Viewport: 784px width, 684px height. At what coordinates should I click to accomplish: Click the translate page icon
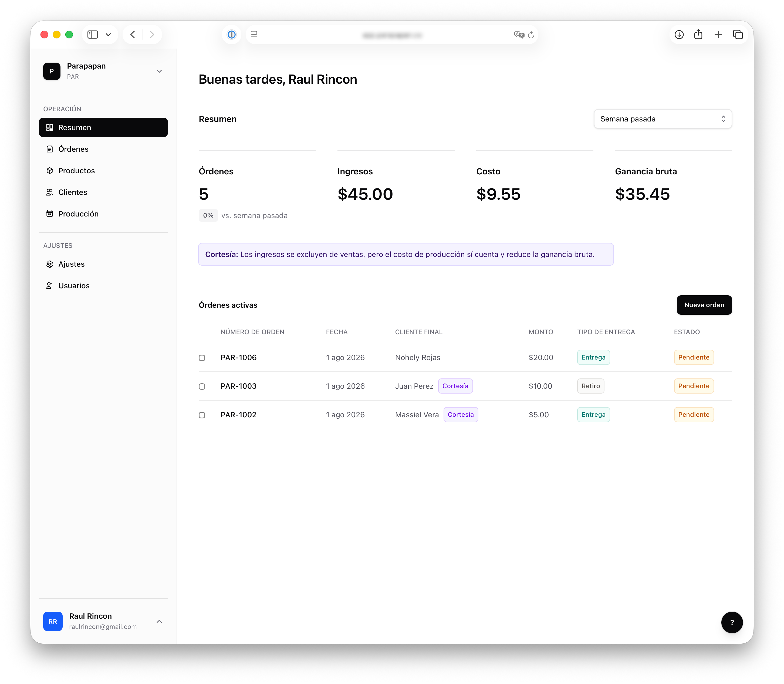[x=519, y=35]
